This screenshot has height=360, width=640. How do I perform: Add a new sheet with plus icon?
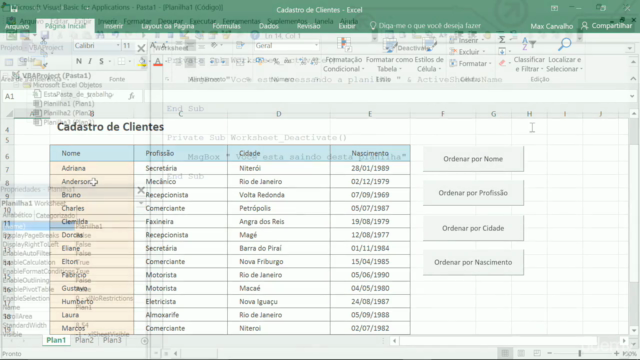[144, 341]
